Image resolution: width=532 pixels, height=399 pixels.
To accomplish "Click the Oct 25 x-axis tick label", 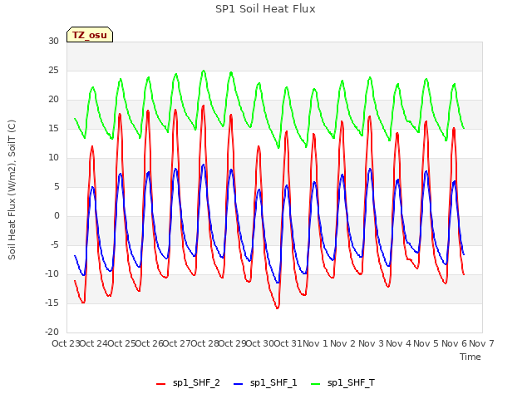I will 121,343.
